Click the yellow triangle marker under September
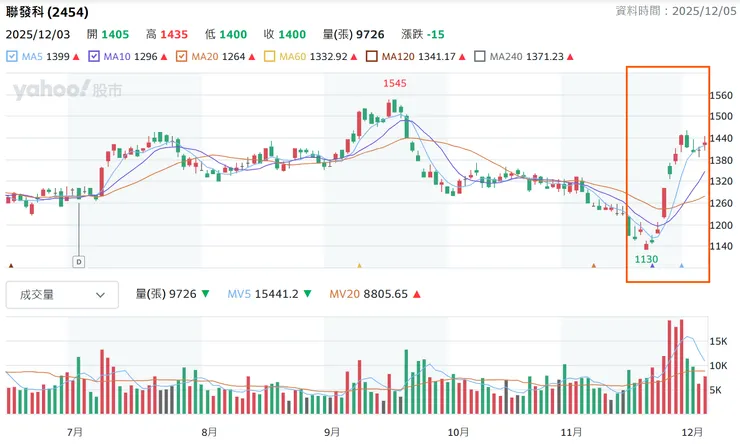The width and height of the screenshot is (740, 444). 359,266
